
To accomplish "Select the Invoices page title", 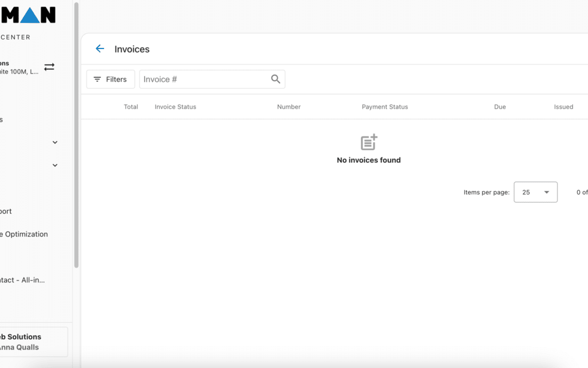I will click(131, 49).
